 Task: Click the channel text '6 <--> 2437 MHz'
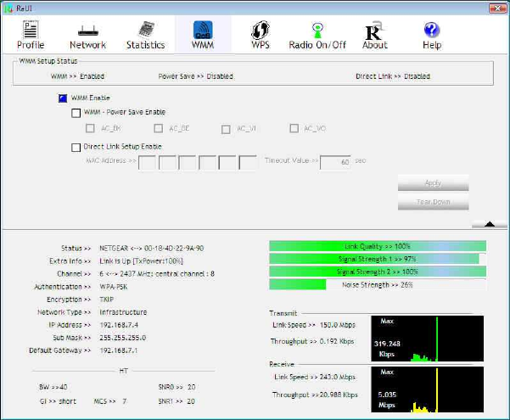[124, 273]
